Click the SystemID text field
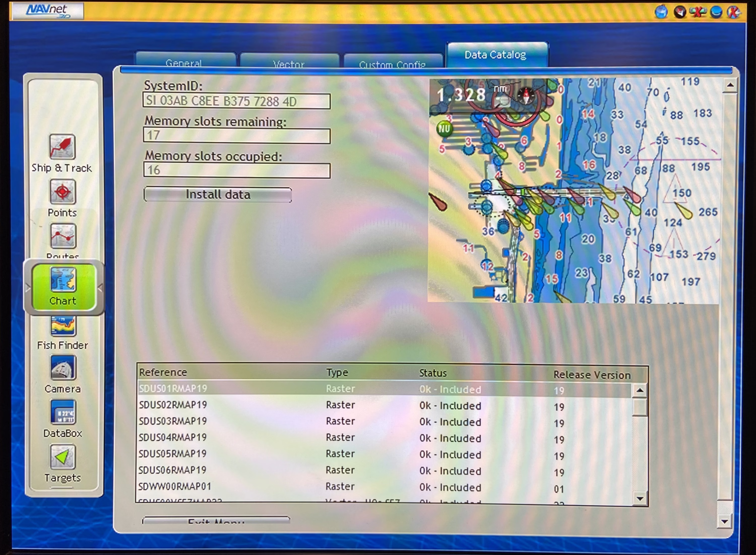 (x=236, y=101)
